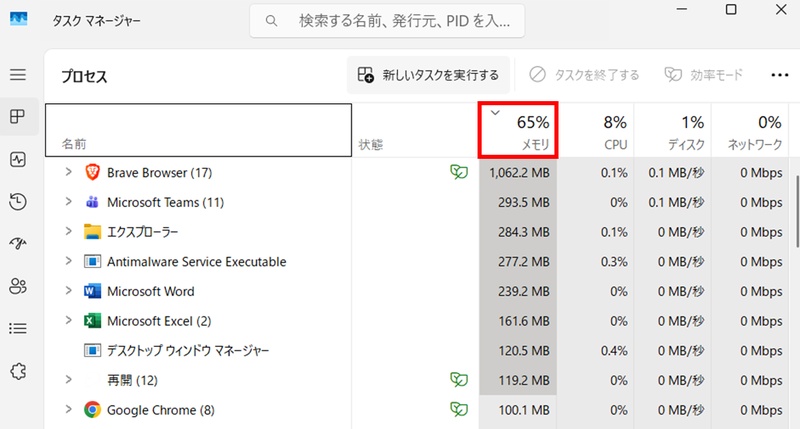Select the Microsoft Word row name
The width and height of the screenshot is (800, 429).
pyautogui.click(x=151, y=291)
